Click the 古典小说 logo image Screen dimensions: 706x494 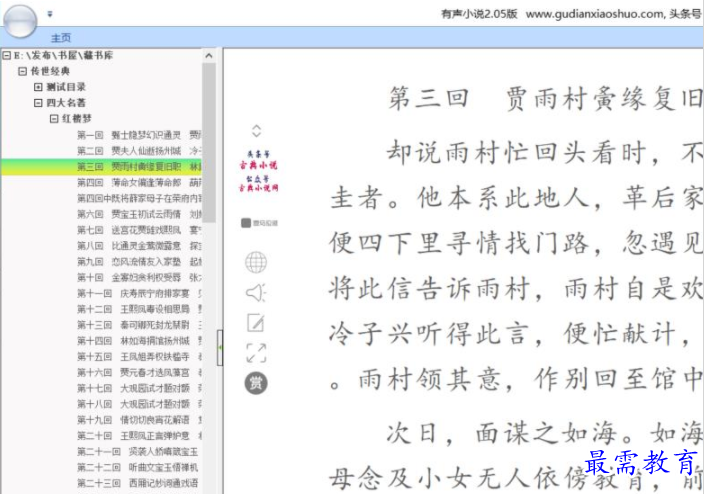pos(258,171)
